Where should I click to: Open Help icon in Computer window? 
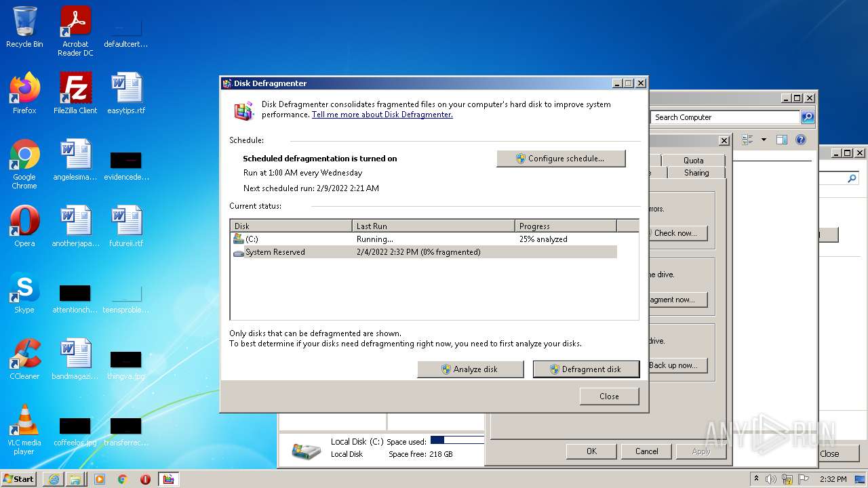(x=801, y=140)
